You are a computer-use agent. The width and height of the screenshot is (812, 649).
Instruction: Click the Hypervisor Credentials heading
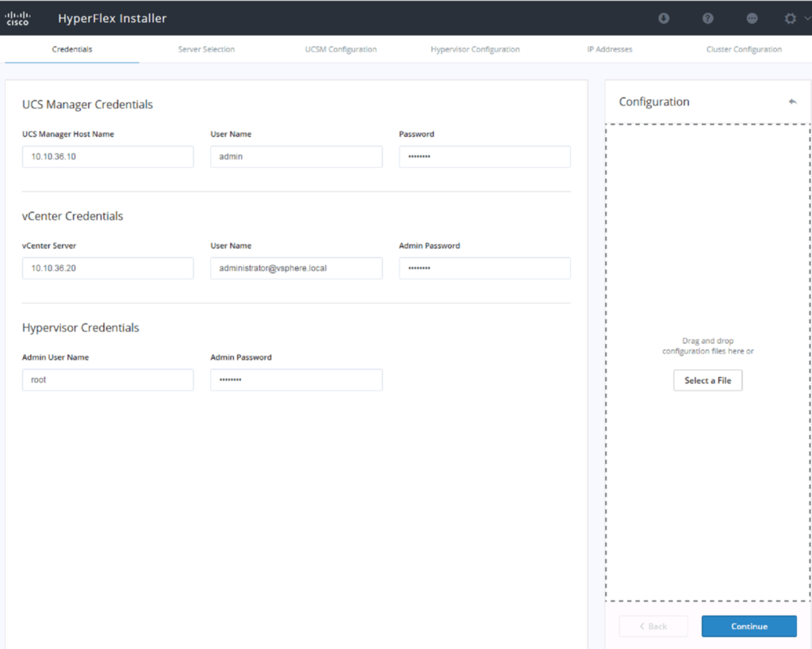pos(80,327)
